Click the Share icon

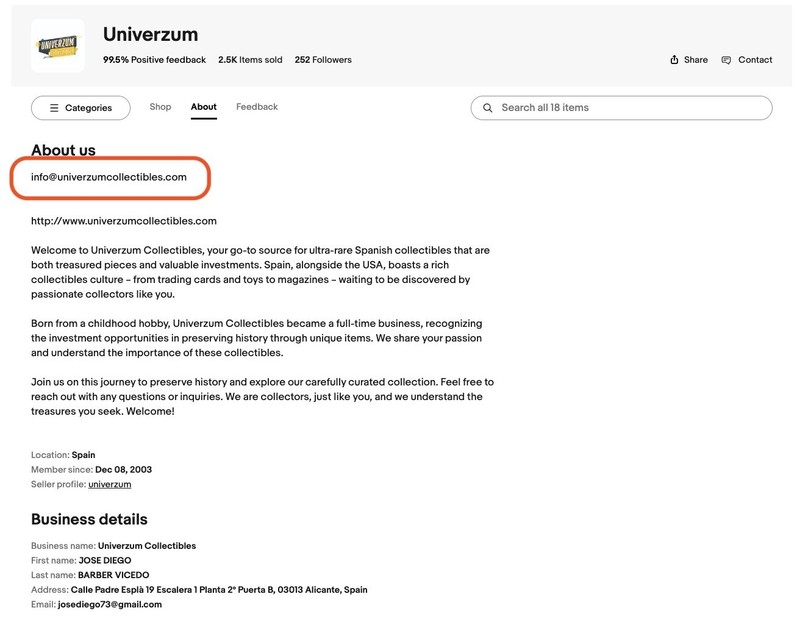point(675,60)
